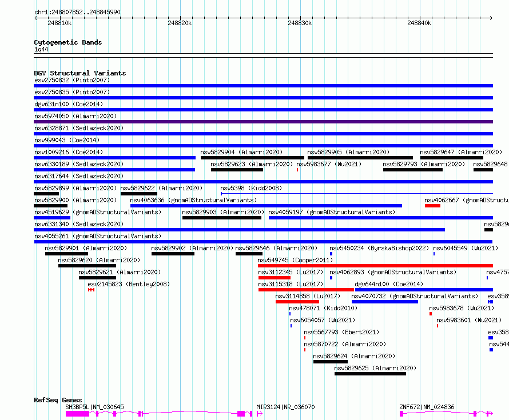
Task: Select the nsv5829899 (Almarri2020) black bar
Action: (x=46, y=194)
